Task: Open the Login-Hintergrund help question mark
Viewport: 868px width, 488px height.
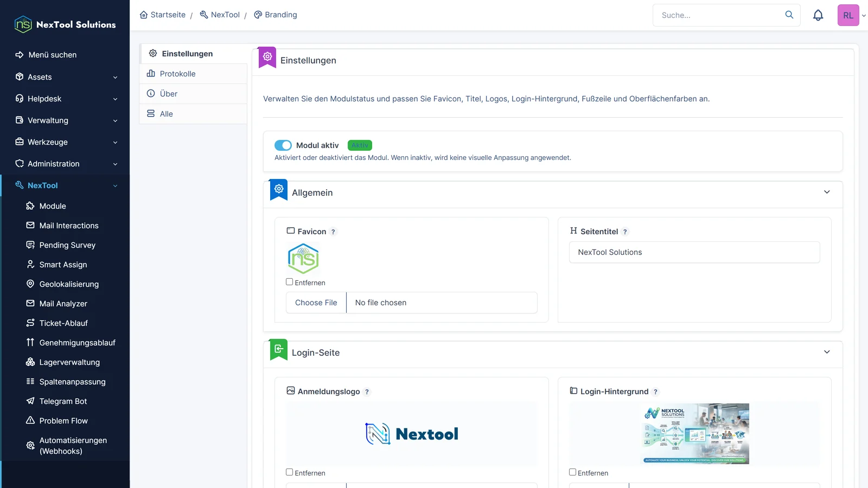Action: pos(655,391)
